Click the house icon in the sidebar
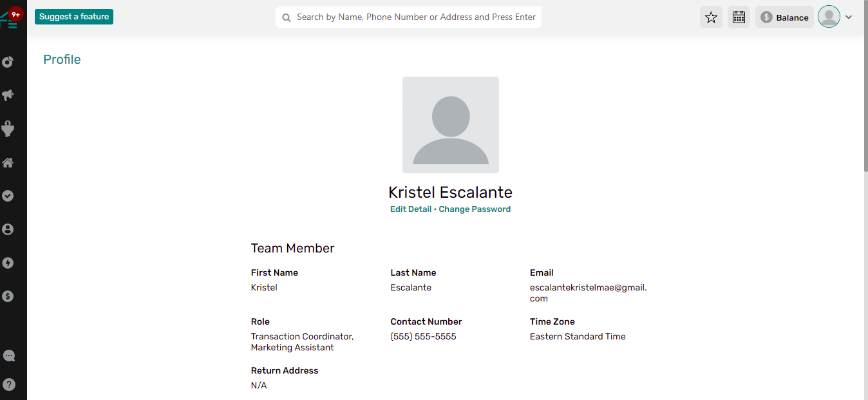868x400 pixels. pyautogui.click(x=8, y=162)
